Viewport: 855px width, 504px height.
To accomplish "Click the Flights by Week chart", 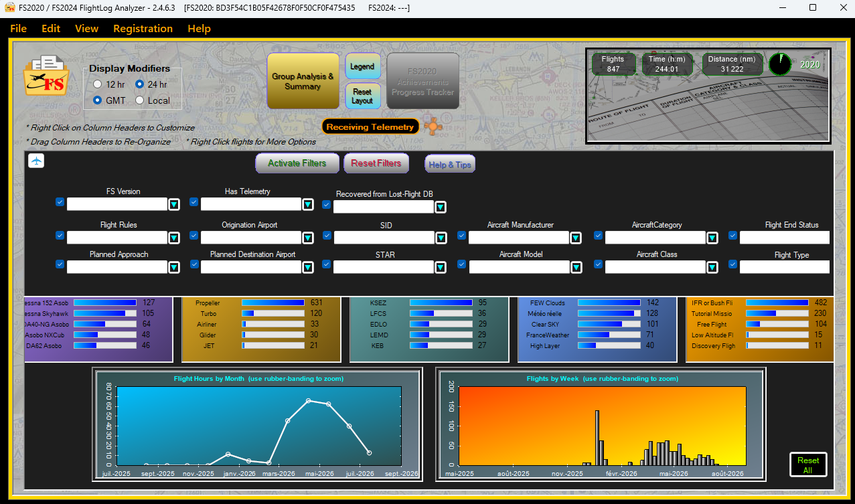I will [x=602, y=426].
